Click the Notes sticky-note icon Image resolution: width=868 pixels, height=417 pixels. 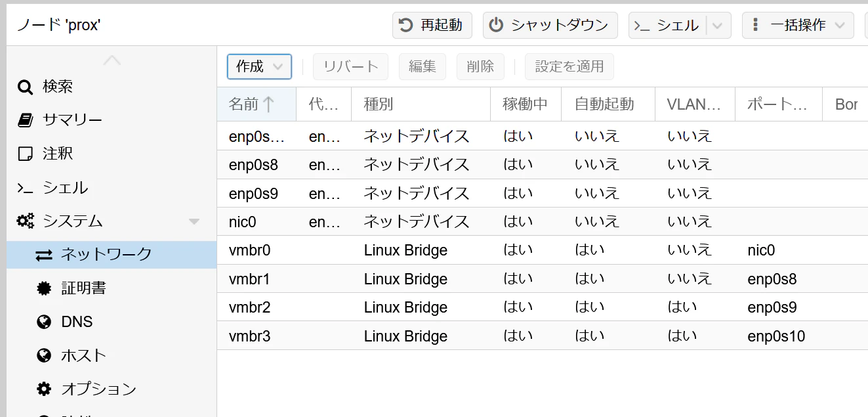(x=25, y=154)
